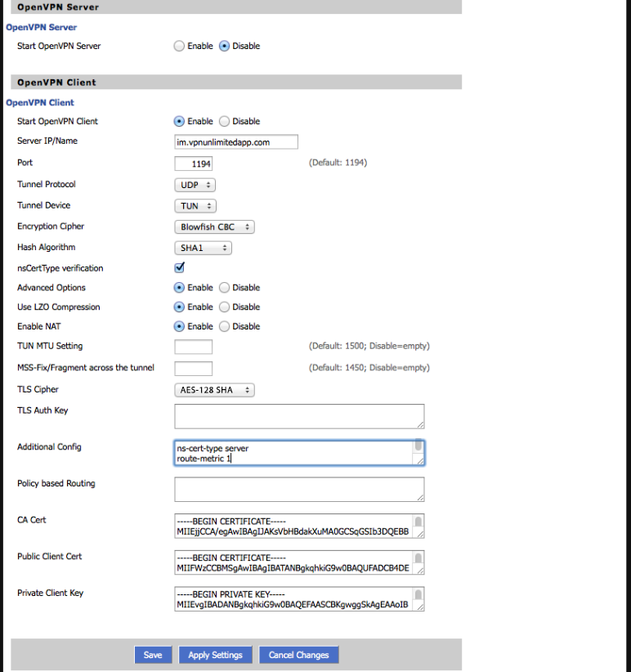Click the TLS Auth Key text area

click(299, 416)
